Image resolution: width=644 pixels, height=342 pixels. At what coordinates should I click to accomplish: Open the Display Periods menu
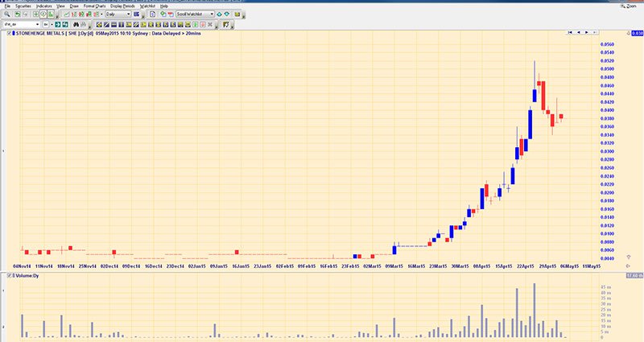click(122, 6)
